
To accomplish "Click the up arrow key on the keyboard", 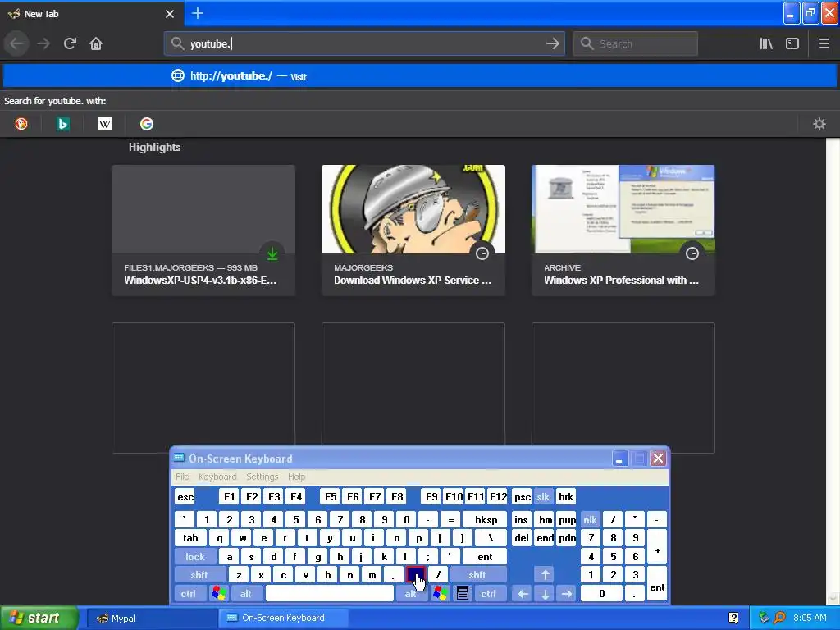I will (x=545, y=575).
